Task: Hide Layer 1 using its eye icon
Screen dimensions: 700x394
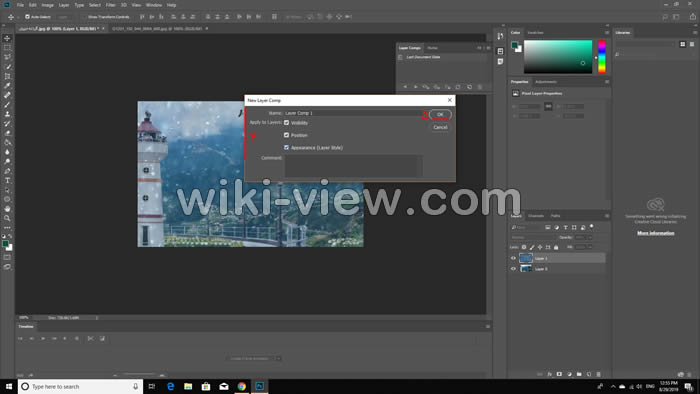Action: tap(513, 258)
